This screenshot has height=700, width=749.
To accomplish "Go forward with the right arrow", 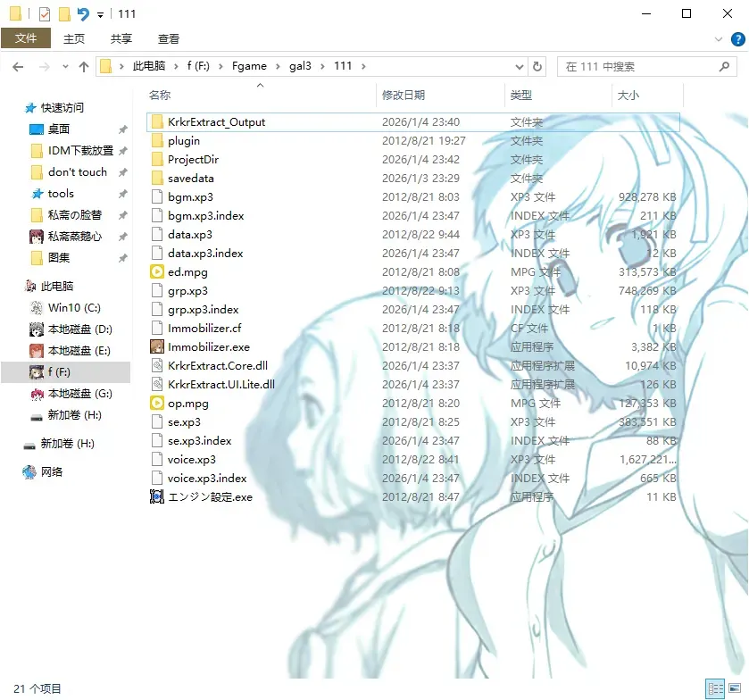I will [x=44, y=67].
